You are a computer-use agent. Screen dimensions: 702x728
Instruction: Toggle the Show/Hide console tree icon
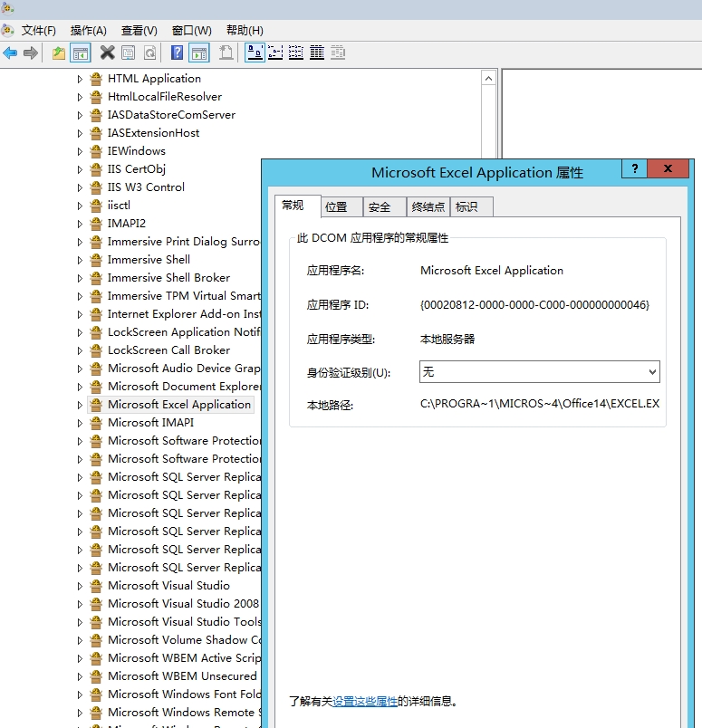(x=81, y=53)
